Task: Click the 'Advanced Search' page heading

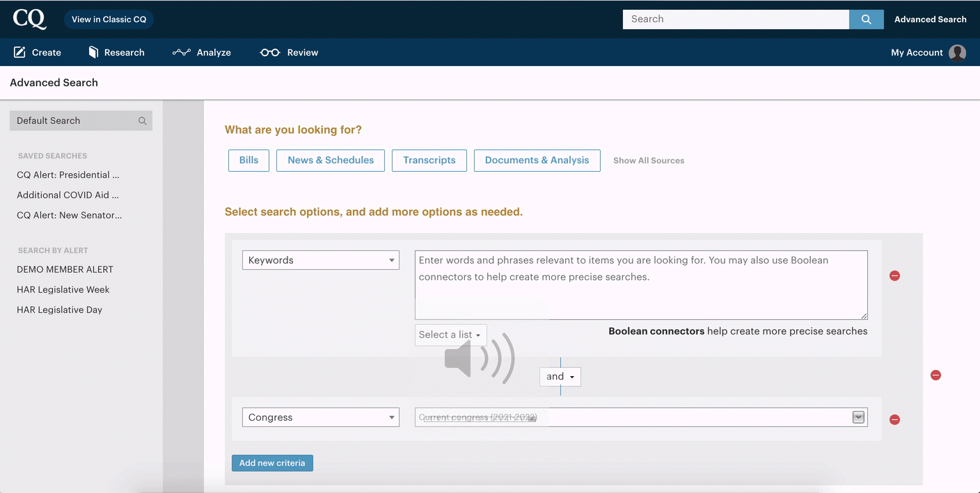Action: [x=54, y=83]
